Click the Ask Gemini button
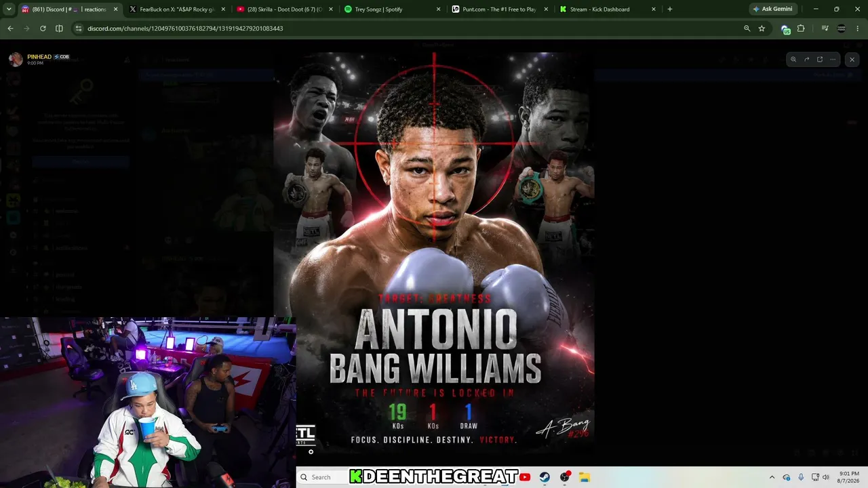Screen dimensions: 868x488 (772, 9)
